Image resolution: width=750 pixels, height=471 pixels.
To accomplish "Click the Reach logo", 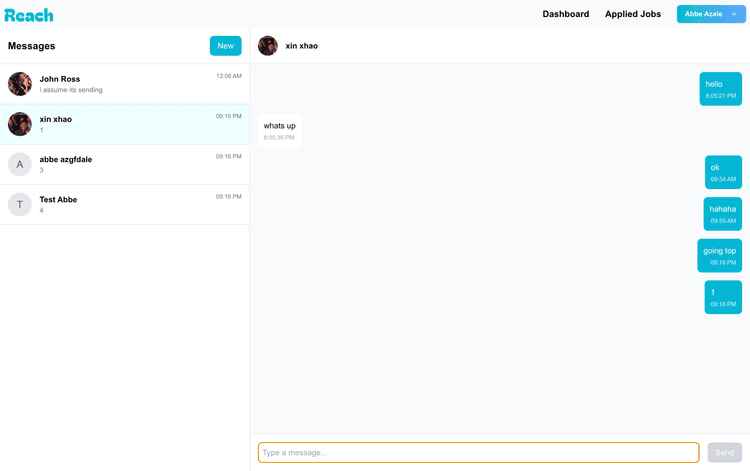I will click(29, 15).
